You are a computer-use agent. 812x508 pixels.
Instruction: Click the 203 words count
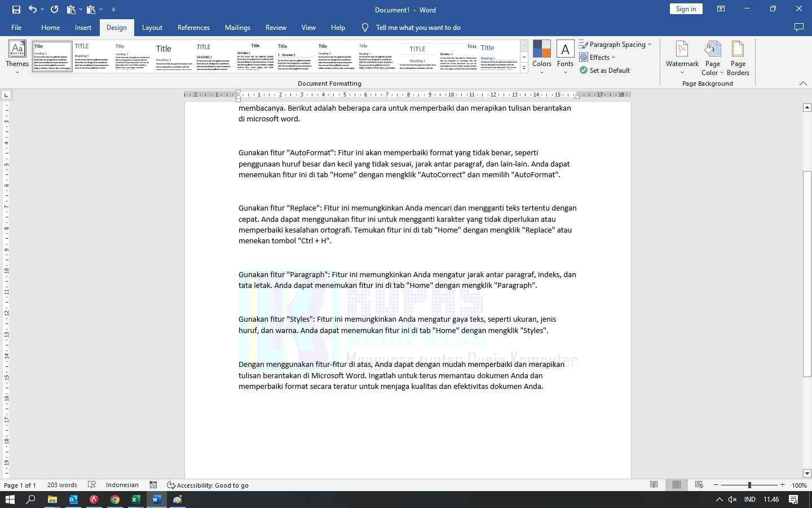point(62,485)
